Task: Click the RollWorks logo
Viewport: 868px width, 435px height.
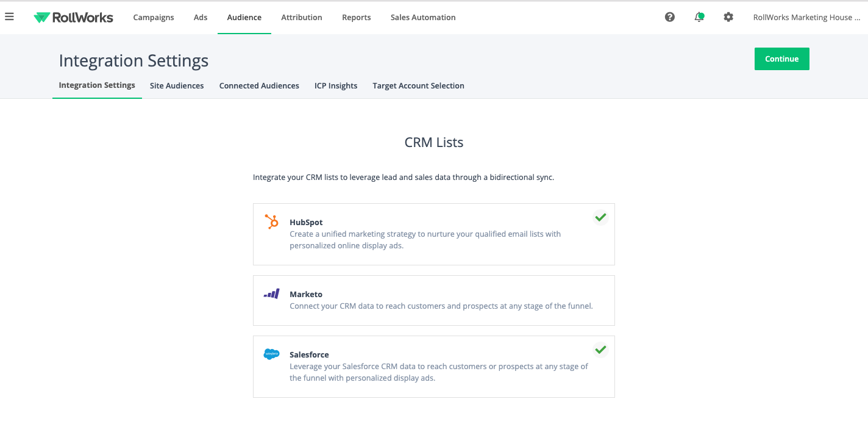Action: 73,17
